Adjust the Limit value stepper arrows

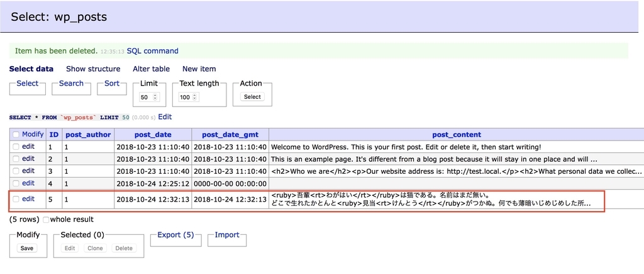click(155, 98)
